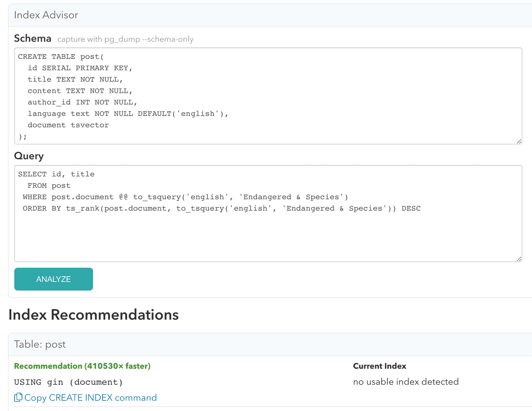532x411 pixels.
Task: Click the clipboard icon beside Copy CREATE INDEX
Action: point(18,398)
